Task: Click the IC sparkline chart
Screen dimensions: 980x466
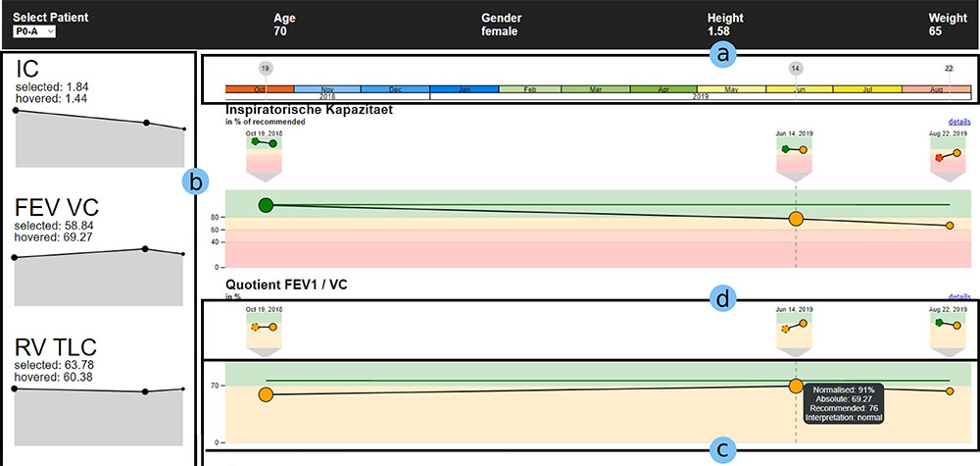Action: click(x=100, y=138)
